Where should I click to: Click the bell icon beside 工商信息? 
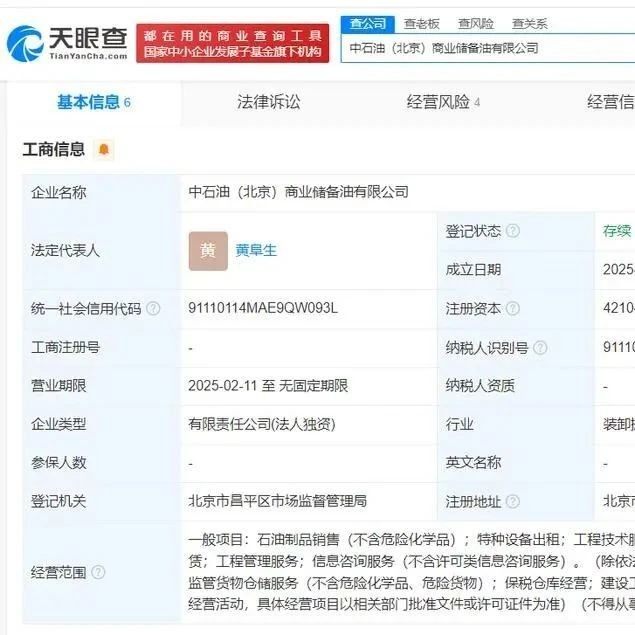[x=104, y=149]
